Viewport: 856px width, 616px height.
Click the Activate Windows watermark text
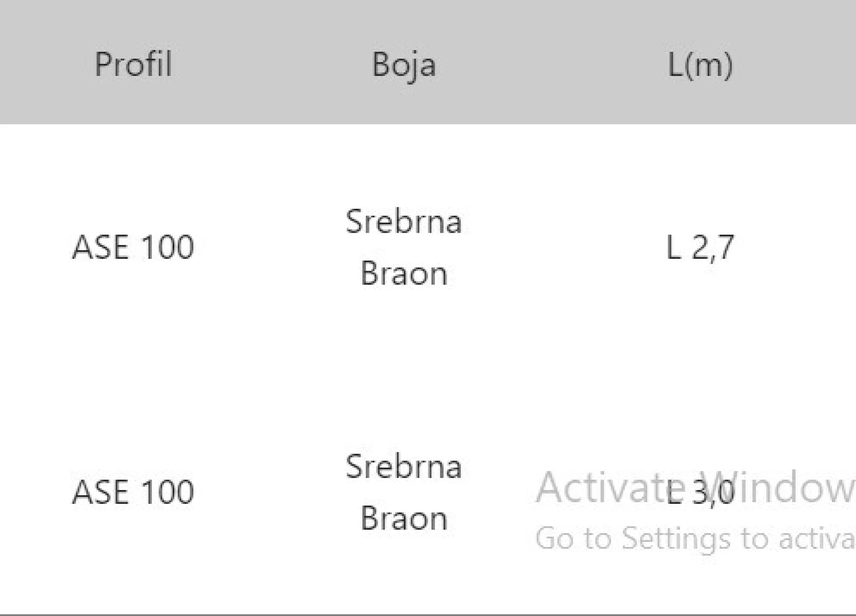tap(696, 487)
